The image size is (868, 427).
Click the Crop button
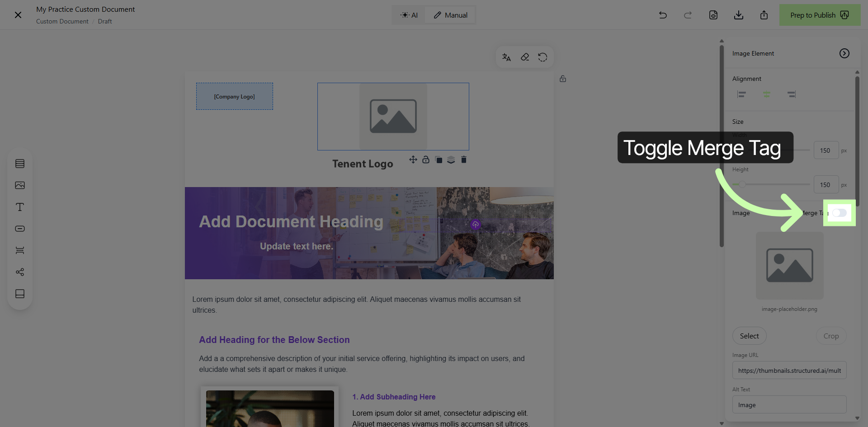tap(831, 336)
